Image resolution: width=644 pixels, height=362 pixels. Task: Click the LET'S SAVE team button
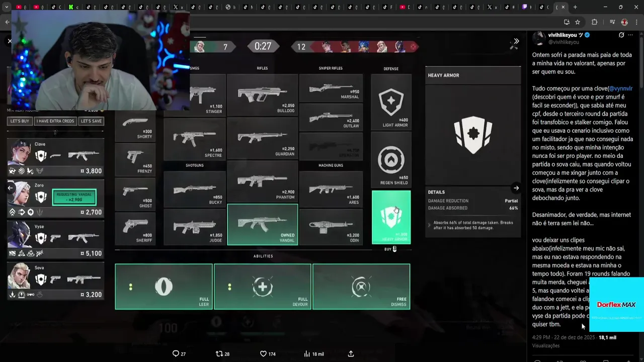(x=91, y=121)
